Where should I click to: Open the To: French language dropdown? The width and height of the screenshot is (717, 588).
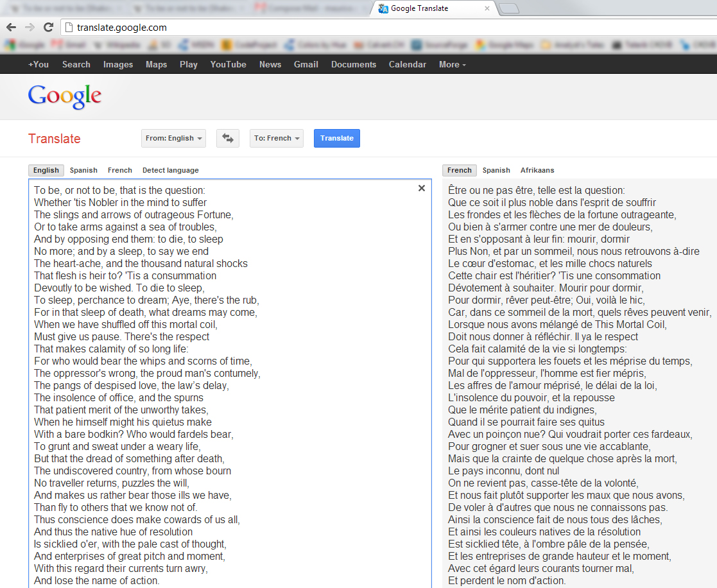coord(277,138)
